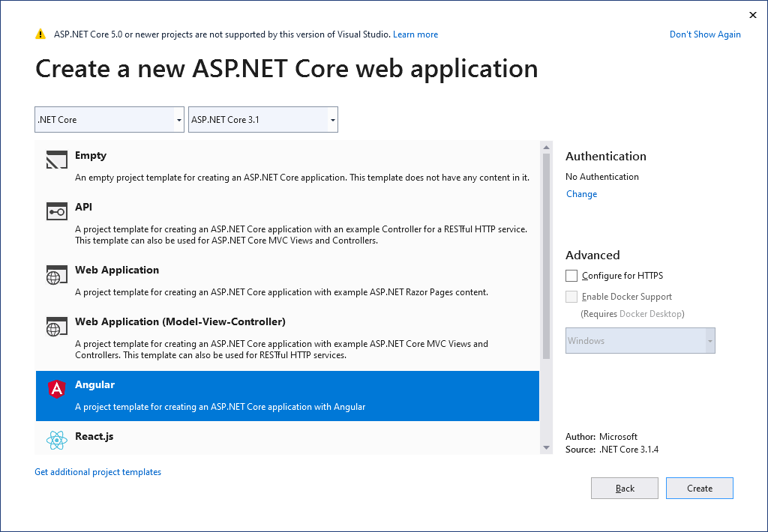This screenshot has width=768, height=532.
Task: Open the Docker Desktop link
Action: (650, 314)
